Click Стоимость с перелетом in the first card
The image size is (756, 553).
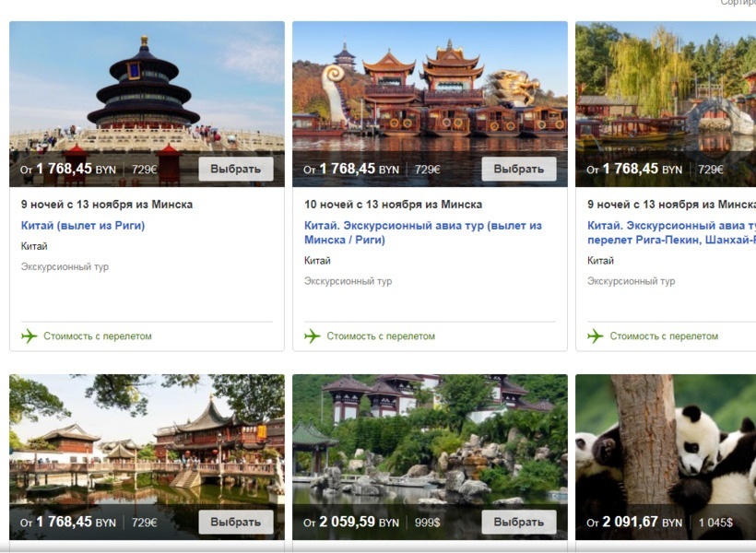tap(98, 336)
